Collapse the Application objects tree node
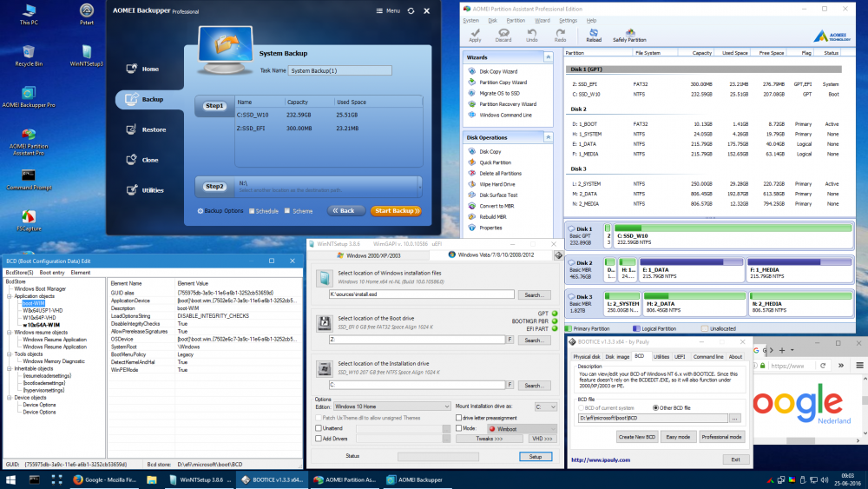868x489 pixels. pos(9,296)
